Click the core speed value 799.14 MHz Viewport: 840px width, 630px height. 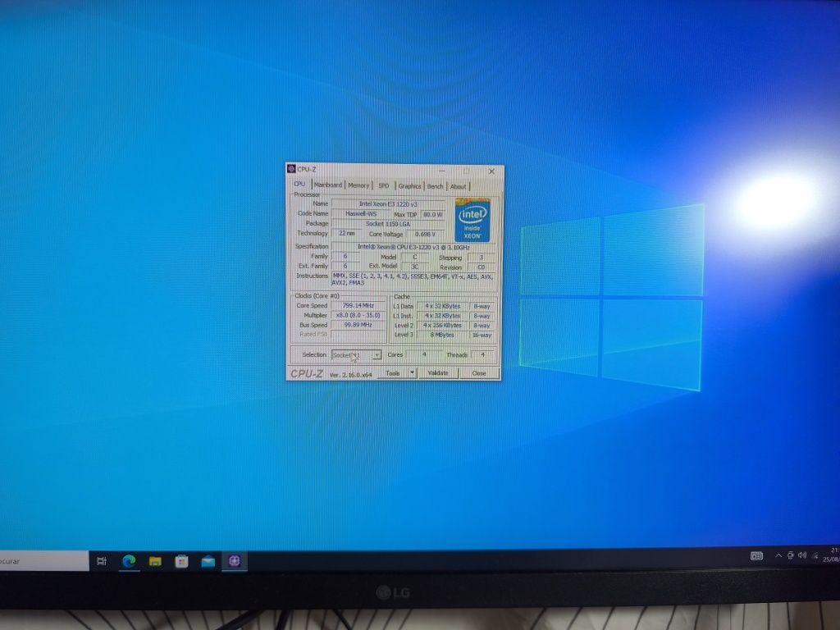[358, 305]
